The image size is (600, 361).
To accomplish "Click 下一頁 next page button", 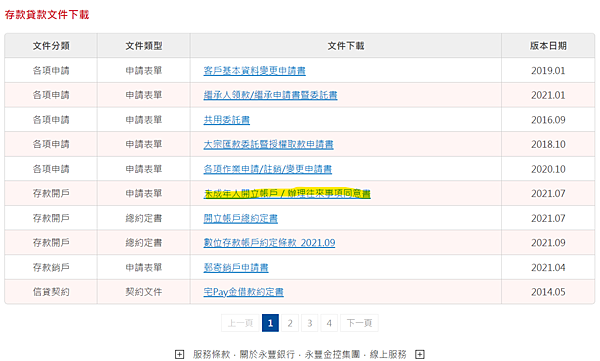I will tap(359, 323).
